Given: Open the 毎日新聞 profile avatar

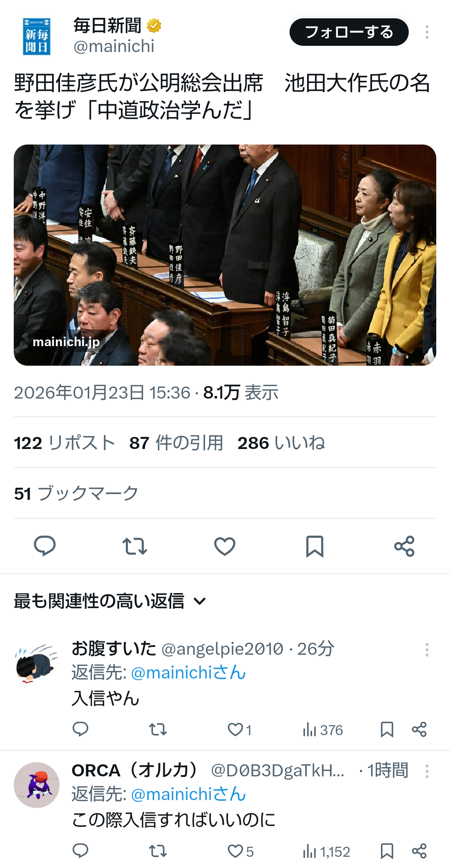Looking at the screenshot, I should coord(37,36).
